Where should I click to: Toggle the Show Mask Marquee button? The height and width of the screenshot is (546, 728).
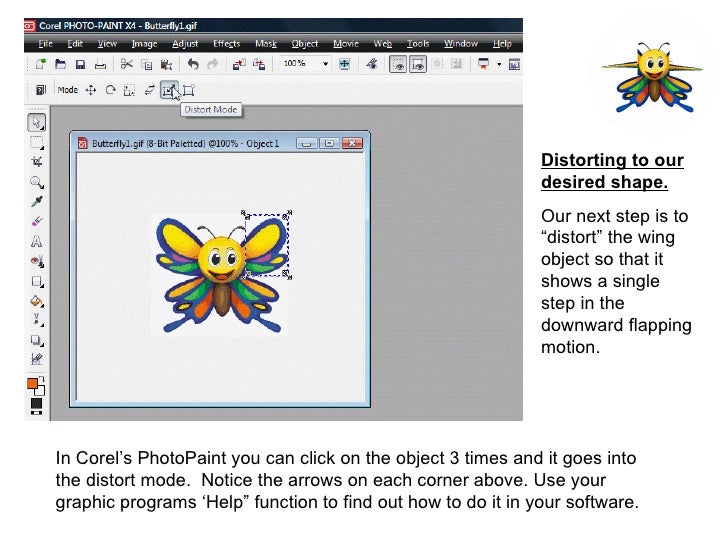398,65
